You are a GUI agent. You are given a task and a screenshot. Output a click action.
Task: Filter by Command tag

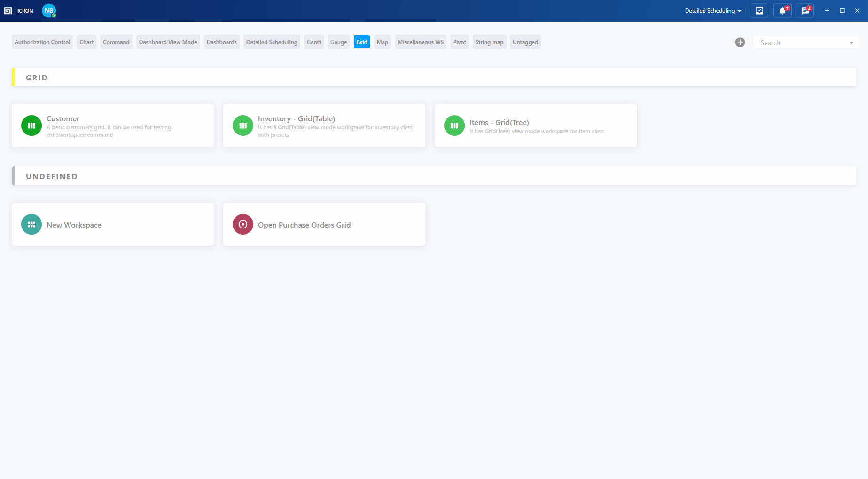click(x=116, y=42)
